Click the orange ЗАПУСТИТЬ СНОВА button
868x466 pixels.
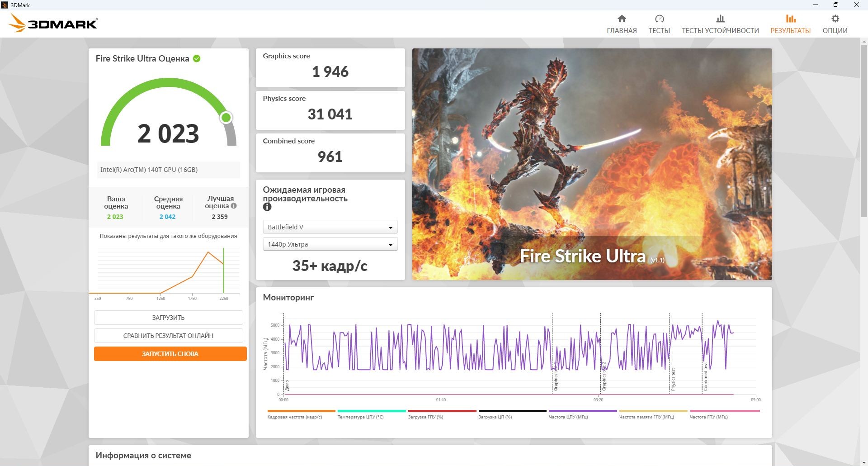click(x=170, y=354)
